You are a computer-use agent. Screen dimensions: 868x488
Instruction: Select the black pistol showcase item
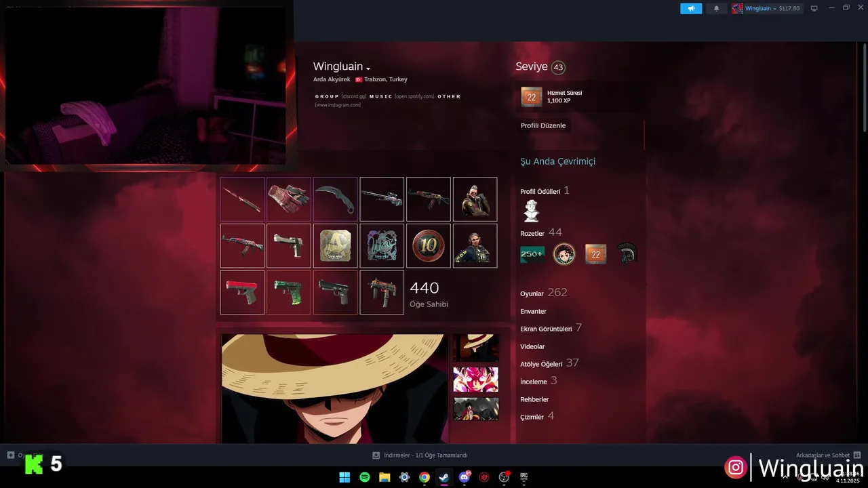click(336, 293)
